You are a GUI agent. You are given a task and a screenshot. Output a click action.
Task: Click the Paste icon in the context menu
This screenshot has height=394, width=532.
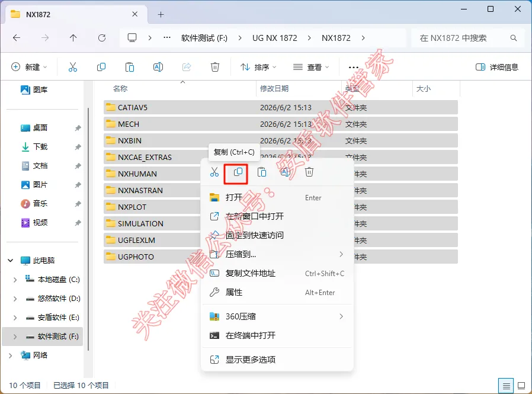(262, 172)
